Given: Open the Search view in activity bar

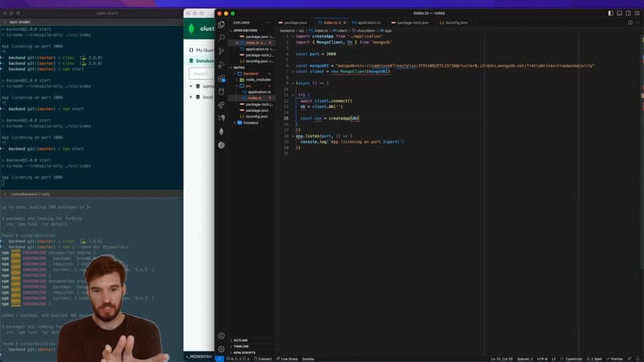Looking at the screenshot, I should click(x=222, y=37).
